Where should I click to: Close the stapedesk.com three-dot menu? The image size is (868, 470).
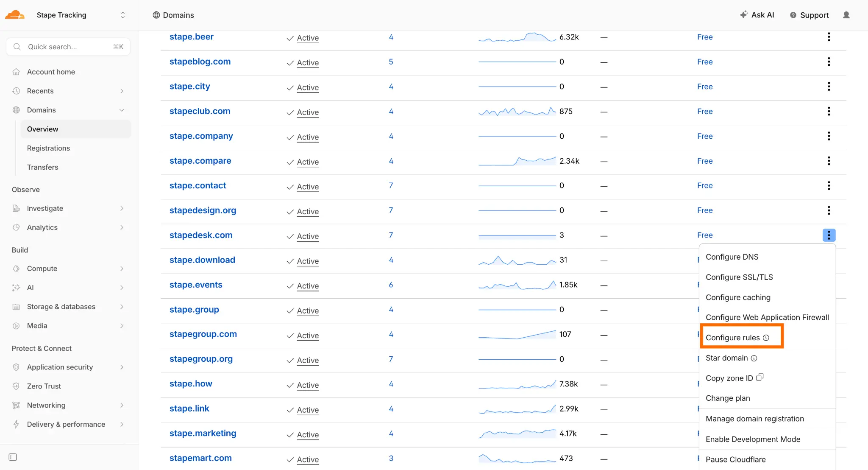click(x=829, y=235)
